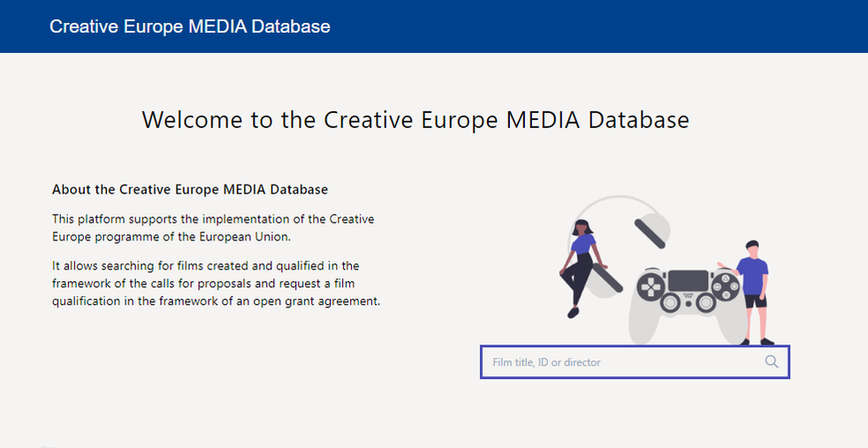Click the paragraph starting 'This platform supports'
The height and width of the screenshot is (448, 868).
tap(213, 228)
